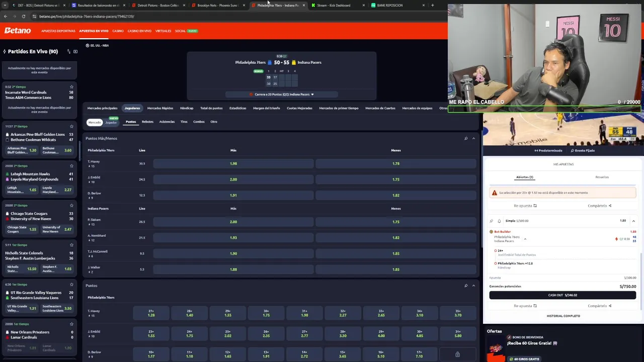
Task: Select Predeterminado view mode
Action: click(548, 150)
